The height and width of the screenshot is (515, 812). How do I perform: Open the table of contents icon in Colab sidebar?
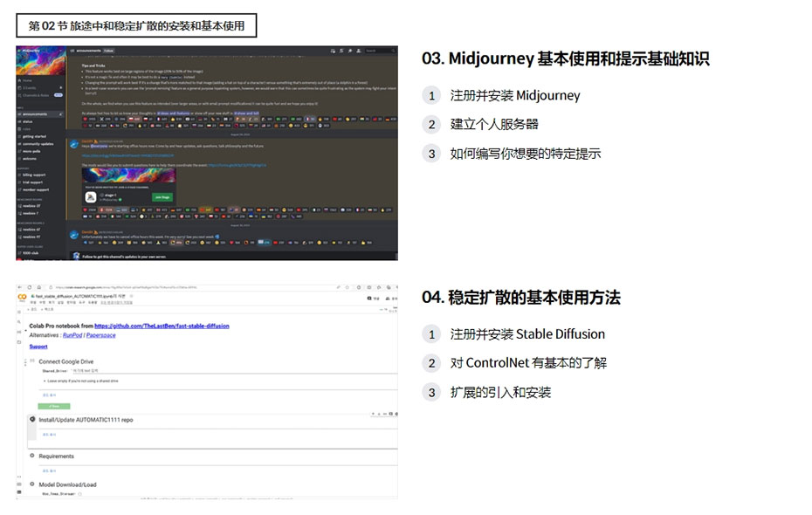(19, 312)
